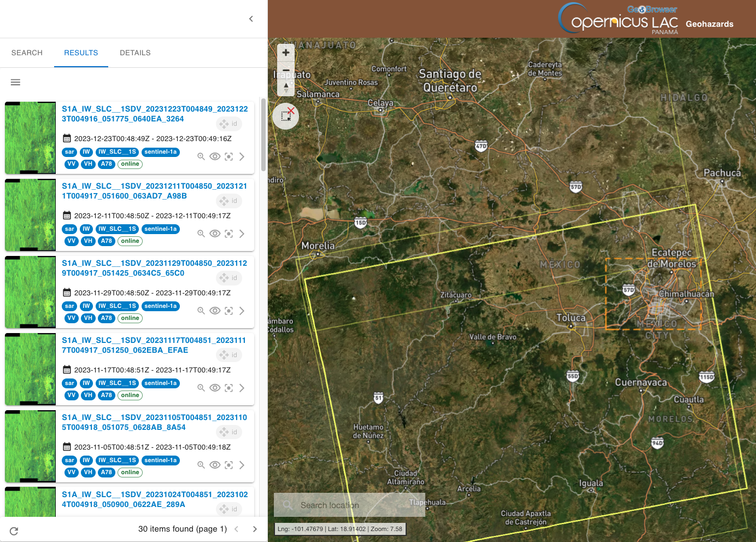
Task: Toggle visibility of the 20231105 result layer
Action: (215, 465)
